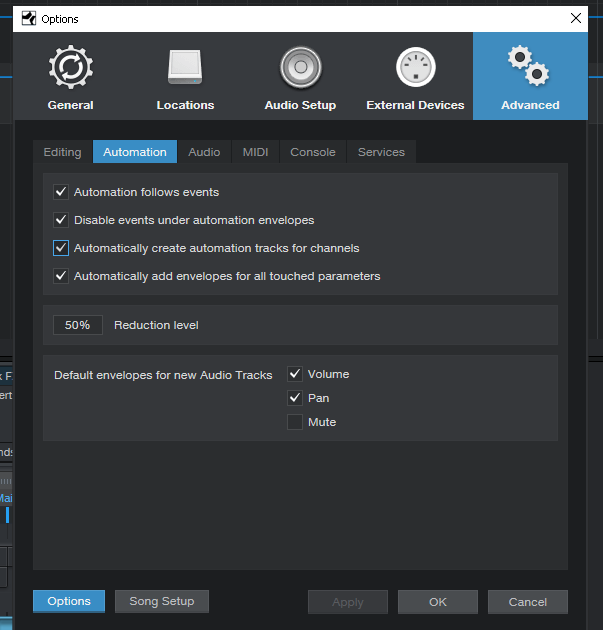Click the Studio One logo in title bar

click(29, 18)
